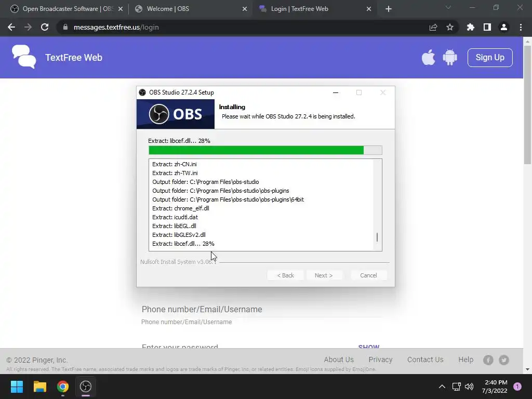This screenshot has width=532, height=399.
Task: Select log line 'Extract: icudtl.dat'
Action: click(x=175, y=217)
